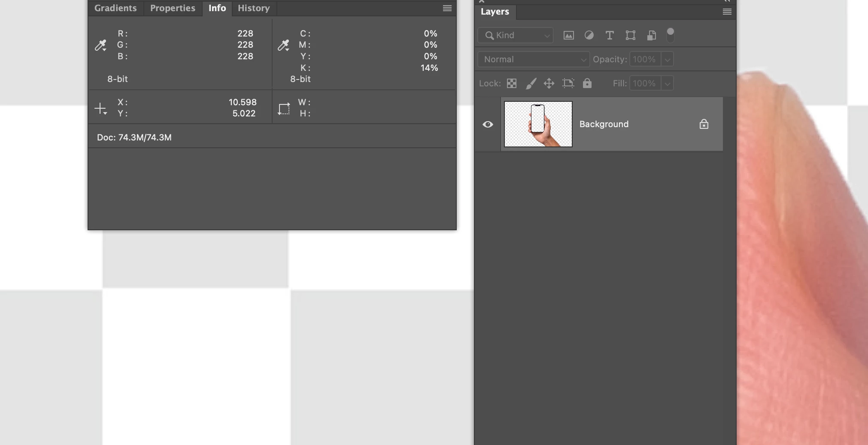The image size is (868, 445).
Task: Switch to the Gradients tab
Action: click(x=115, y=8)
